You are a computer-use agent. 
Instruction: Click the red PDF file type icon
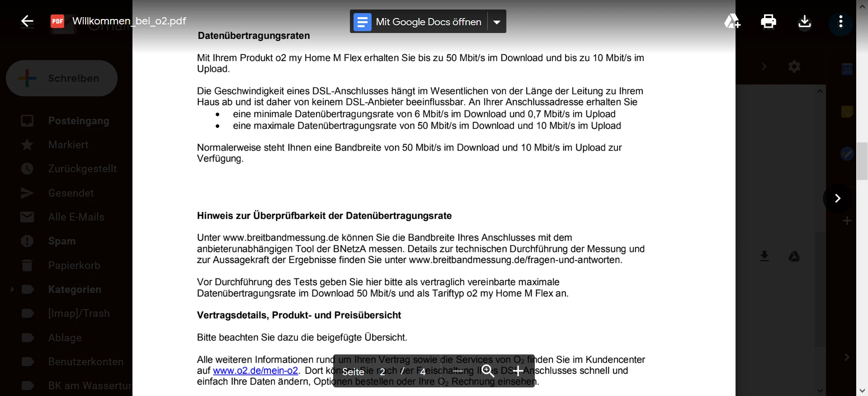click(x=57, y=21)
